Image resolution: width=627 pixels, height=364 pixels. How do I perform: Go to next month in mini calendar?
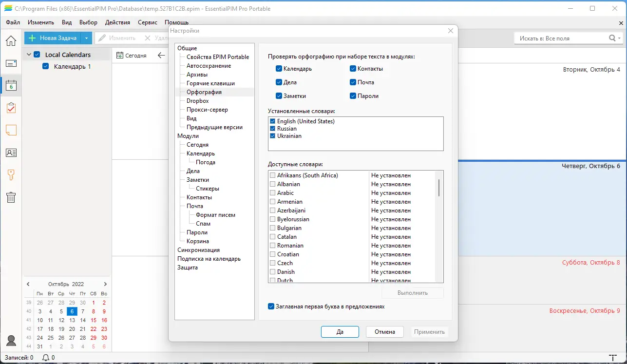point(105,284)
